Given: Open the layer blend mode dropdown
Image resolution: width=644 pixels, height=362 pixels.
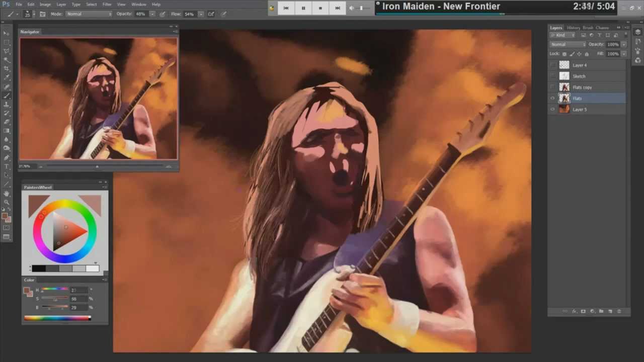Looking at the screenshot, I should [x=568, y=44].
